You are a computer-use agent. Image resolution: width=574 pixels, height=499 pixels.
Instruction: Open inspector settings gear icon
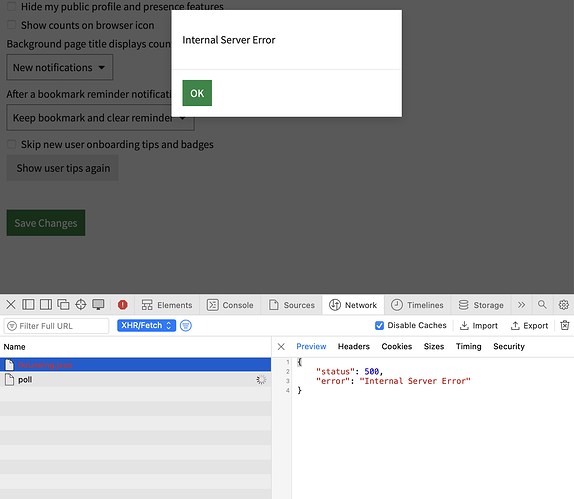pyautogui.click(x=563, y=305)
